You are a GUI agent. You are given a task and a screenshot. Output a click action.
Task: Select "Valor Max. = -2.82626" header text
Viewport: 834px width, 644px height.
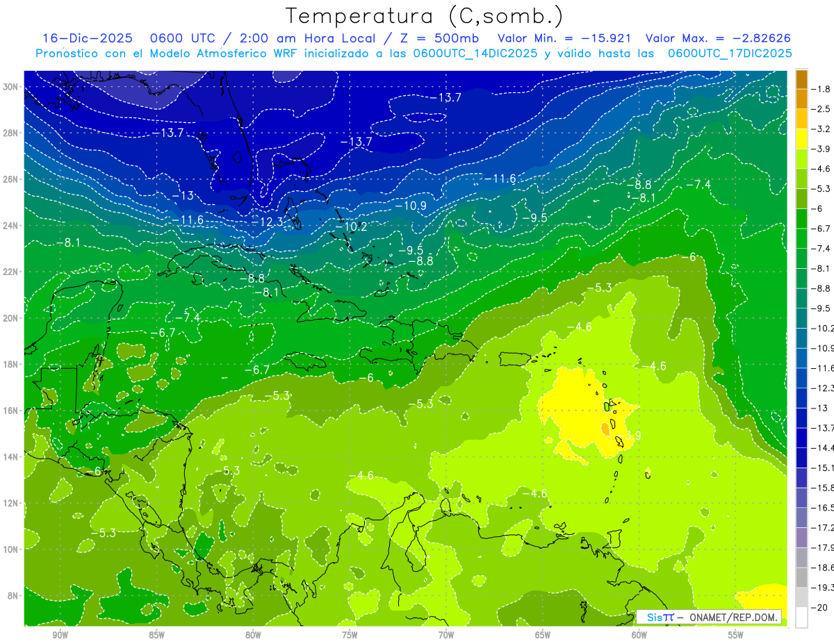coord(718,38)
